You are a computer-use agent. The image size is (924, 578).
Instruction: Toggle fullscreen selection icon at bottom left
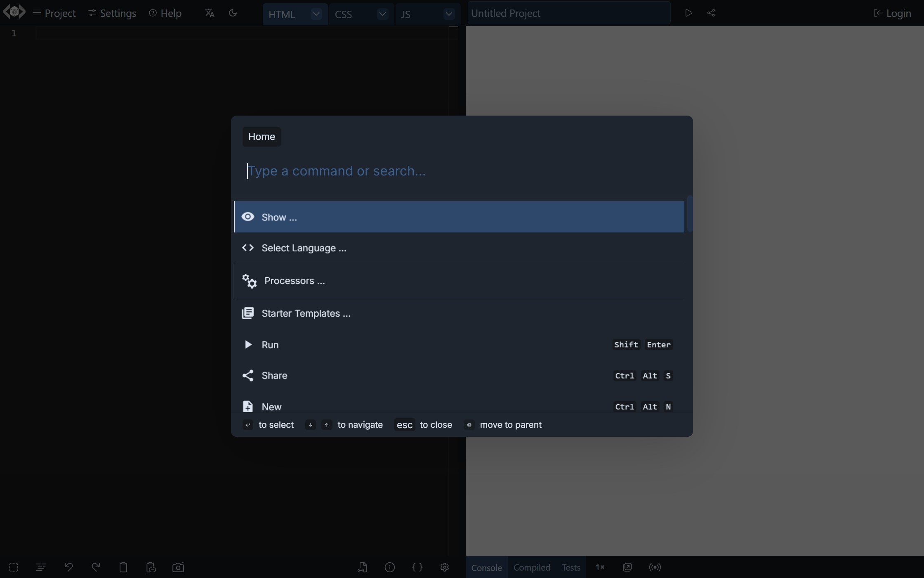point(13,567)
